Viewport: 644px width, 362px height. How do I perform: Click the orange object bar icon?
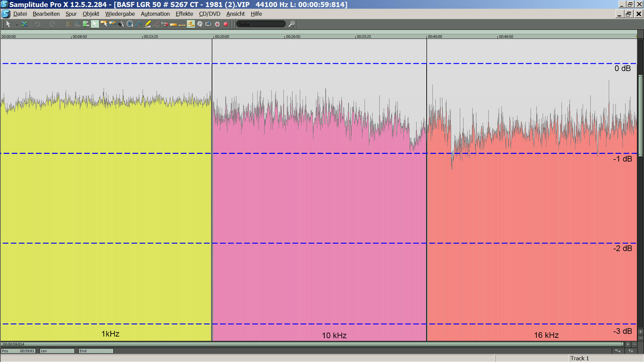tap(174, 24)
